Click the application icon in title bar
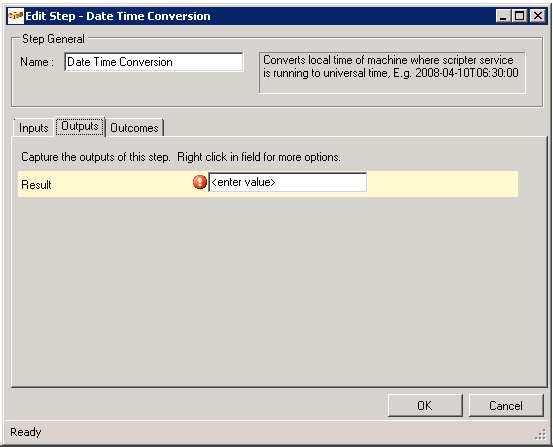The image size is (553, 447). click(16, 16)
